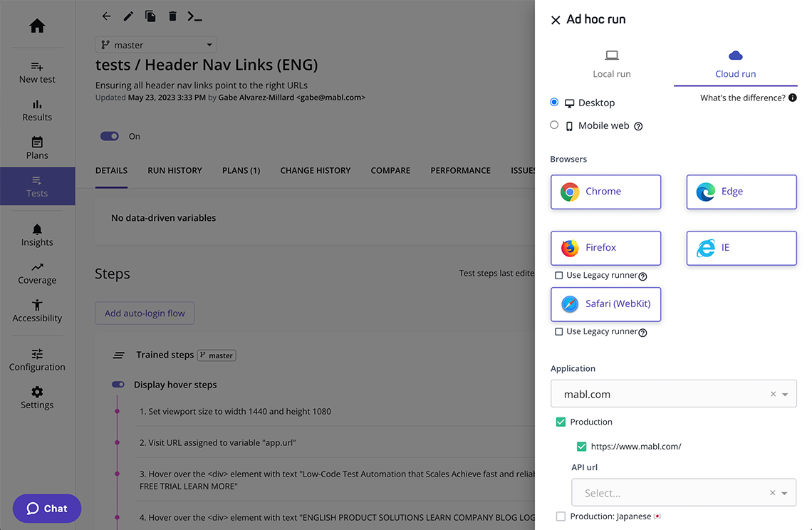Viewport: 812px width, 530px height.
Task: Open the Plans section icon
Action: (37, 145)
